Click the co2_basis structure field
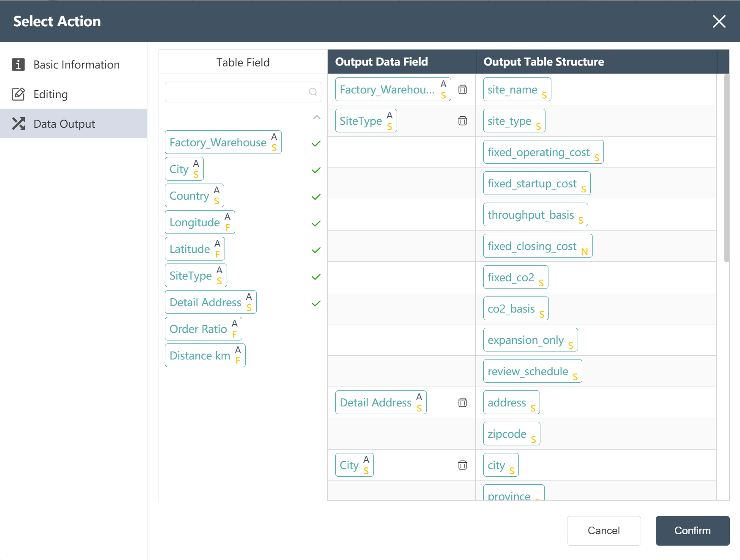Image resolution: width=740 pixels, height=560 pixels. click(x=516, y=308)
